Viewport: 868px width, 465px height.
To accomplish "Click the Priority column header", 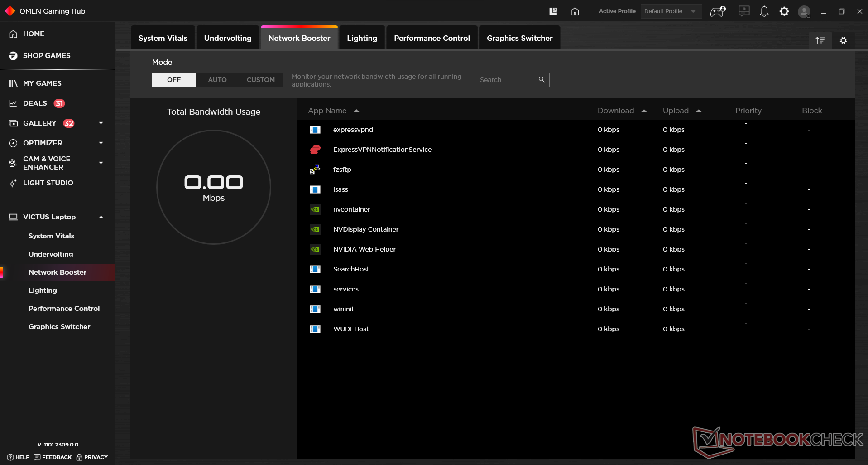I will tap(748, 111).
